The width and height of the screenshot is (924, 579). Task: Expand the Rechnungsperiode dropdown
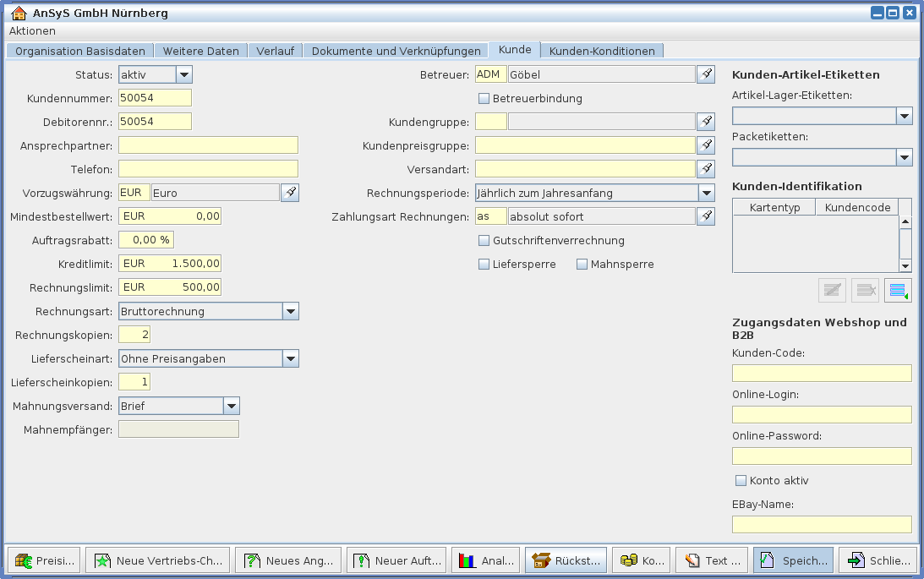click(707, 193)
